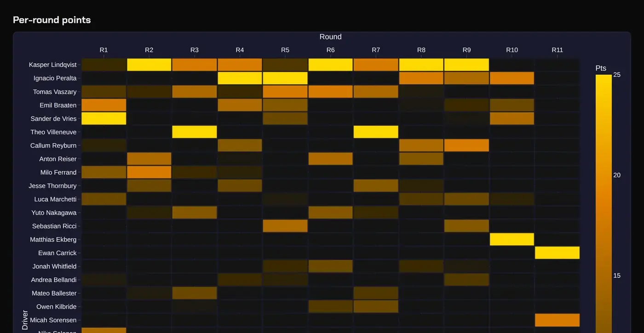Click Sebastian Ricci's R5 heatmap cell
This screenshot has height=333, width=644.
pos(285,226)
